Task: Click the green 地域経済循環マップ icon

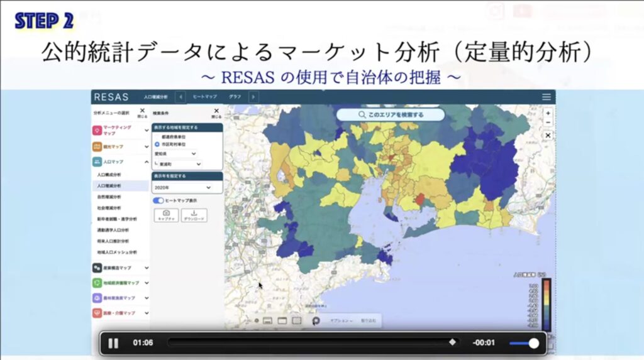Action: tap(97, 283)
